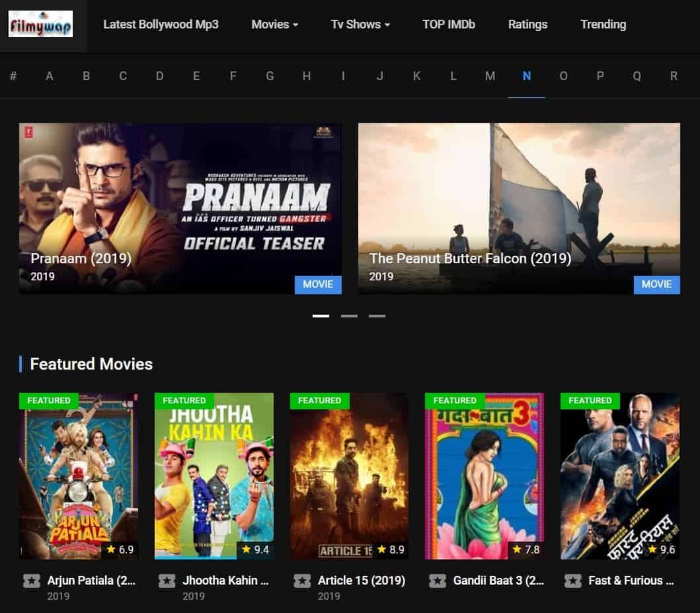Click FEATURED tag on Gandii Baat poster
Screen dimensions: 700x613
click(455, 401)
